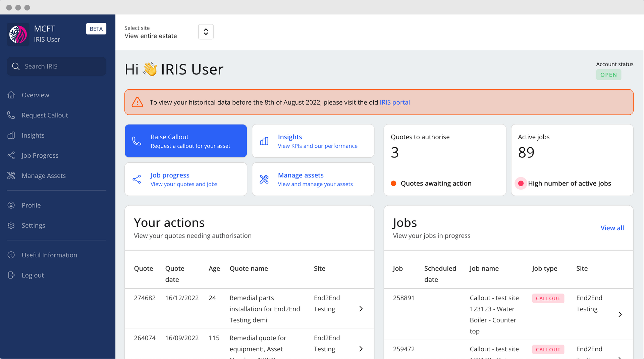644x359 pixels.
Task: Click the Your actions heading
Action: [x=169, y=223]
